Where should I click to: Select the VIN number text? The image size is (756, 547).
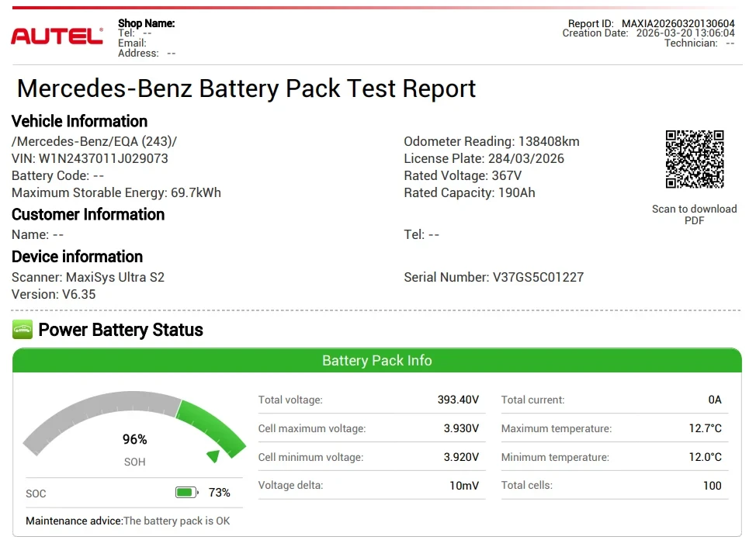point(103,158)
